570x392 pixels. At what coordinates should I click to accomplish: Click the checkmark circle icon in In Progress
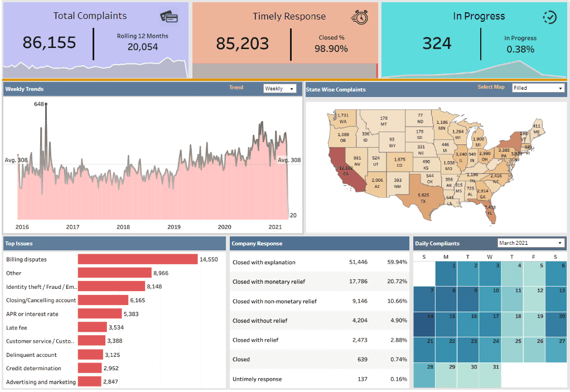point(549,17)
